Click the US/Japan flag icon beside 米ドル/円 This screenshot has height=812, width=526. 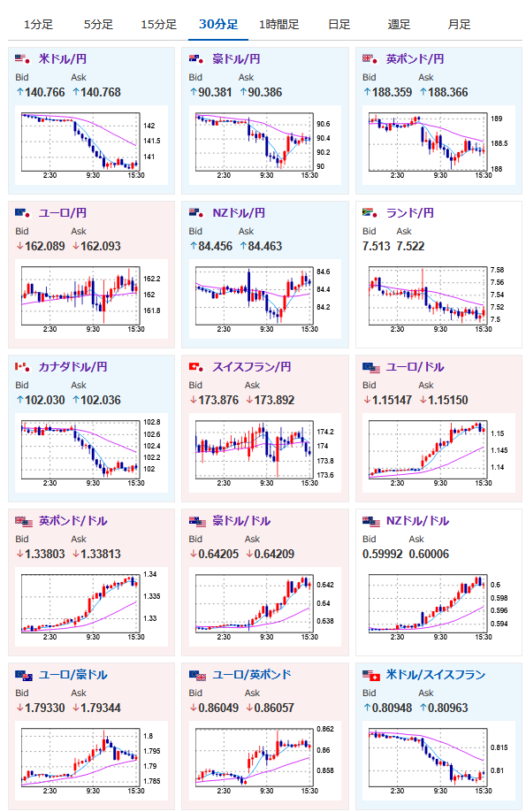(x=22, y=59)
